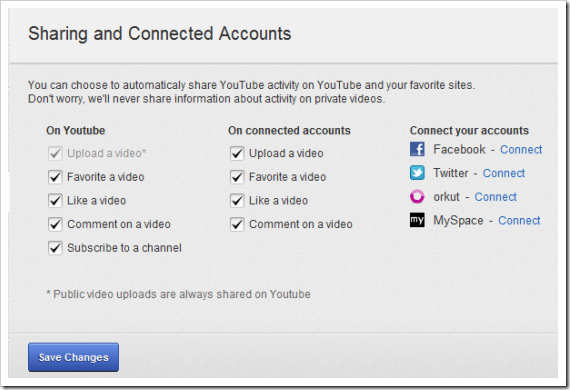Uncheck Subscribe to a channel checkbox
Viewport: 570px width, 390px height.
click(55, 248)
